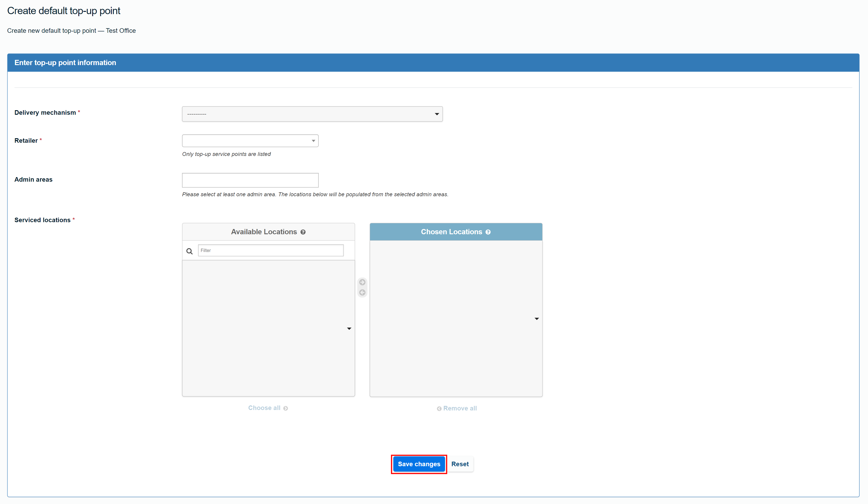Click the Available Locations list dropdown arrow

pyautogui.click(x=349, y=329)
